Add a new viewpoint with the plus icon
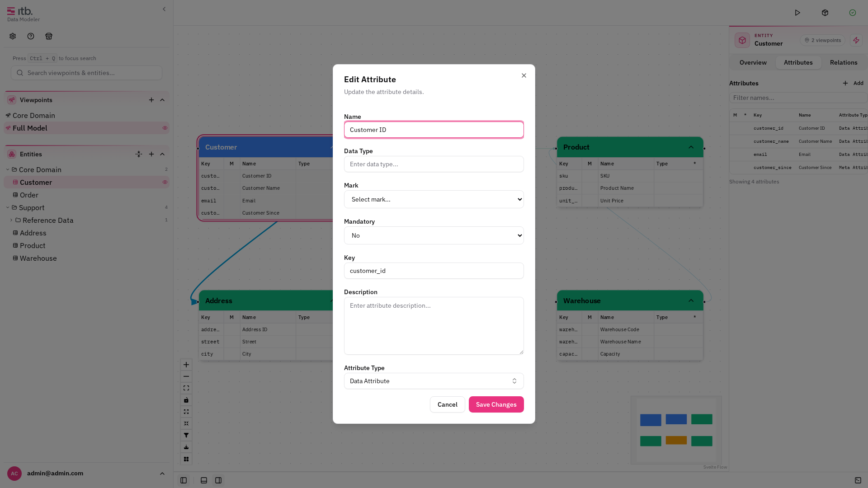 (151, 100)
